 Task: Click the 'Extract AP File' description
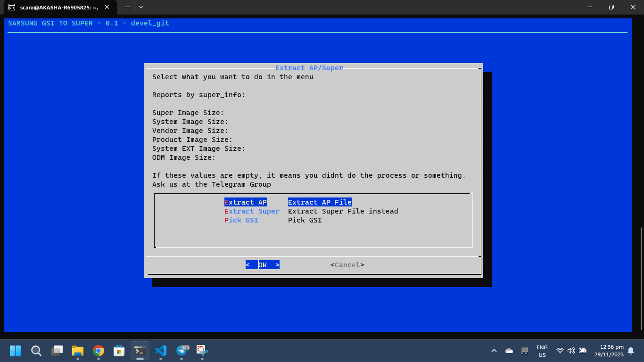320,202
